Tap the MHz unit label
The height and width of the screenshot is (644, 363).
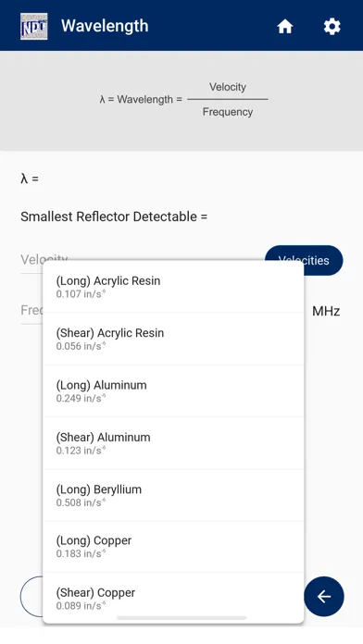click(326, 311)
